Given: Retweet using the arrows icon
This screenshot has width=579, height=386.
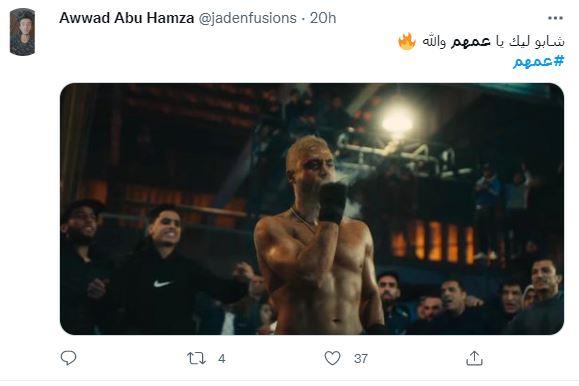Looking at the screenshot, I should (x=196, y=358).
